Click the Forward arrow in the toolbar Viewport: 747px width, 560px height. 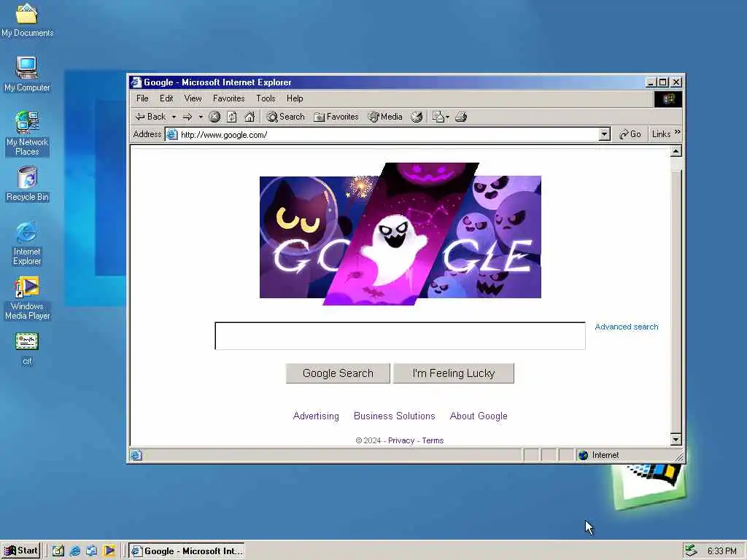pos(187,117)
